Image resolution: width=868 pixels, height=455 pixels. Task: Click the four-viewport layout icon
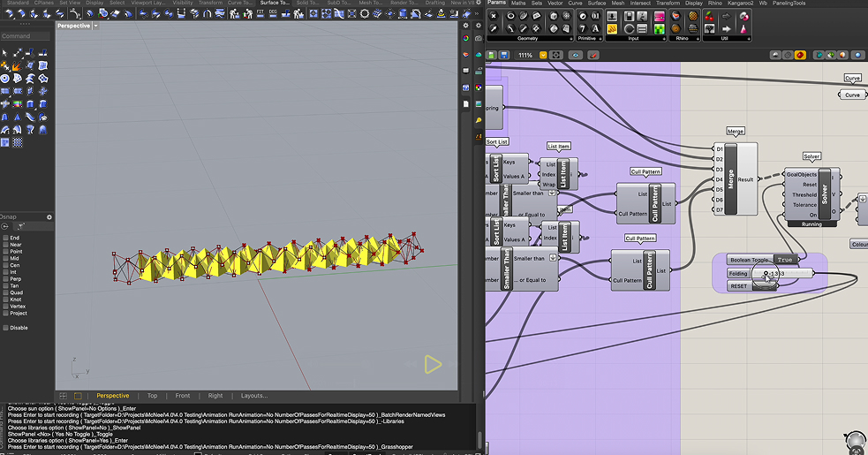click(x=62, y=396)
